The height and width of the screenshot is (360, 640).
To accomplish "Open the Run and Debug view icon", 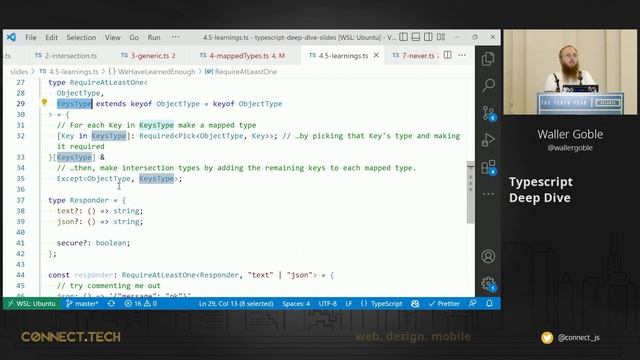I will coord(488,140).
